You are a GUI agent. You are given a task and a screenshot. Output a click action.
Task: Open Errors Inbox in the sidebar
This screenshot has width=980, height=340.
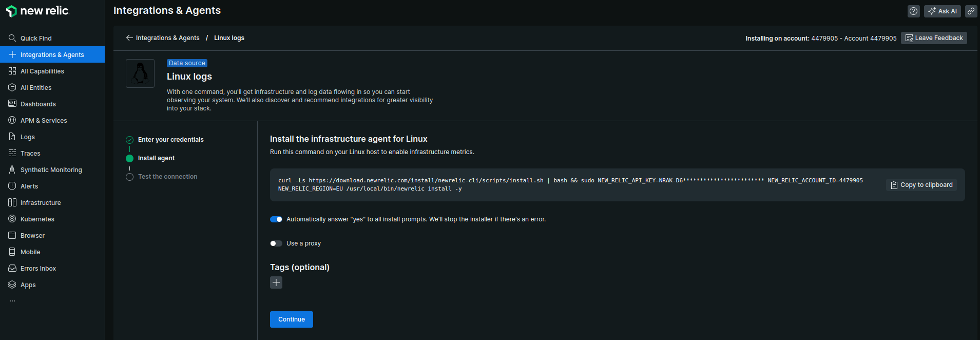coord(52,268)
